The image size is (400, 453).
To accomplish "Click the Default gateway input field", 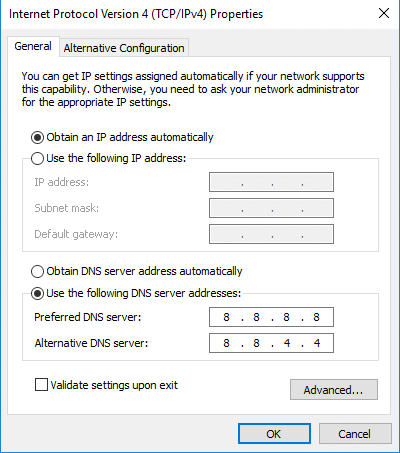I will click(271, 234).
